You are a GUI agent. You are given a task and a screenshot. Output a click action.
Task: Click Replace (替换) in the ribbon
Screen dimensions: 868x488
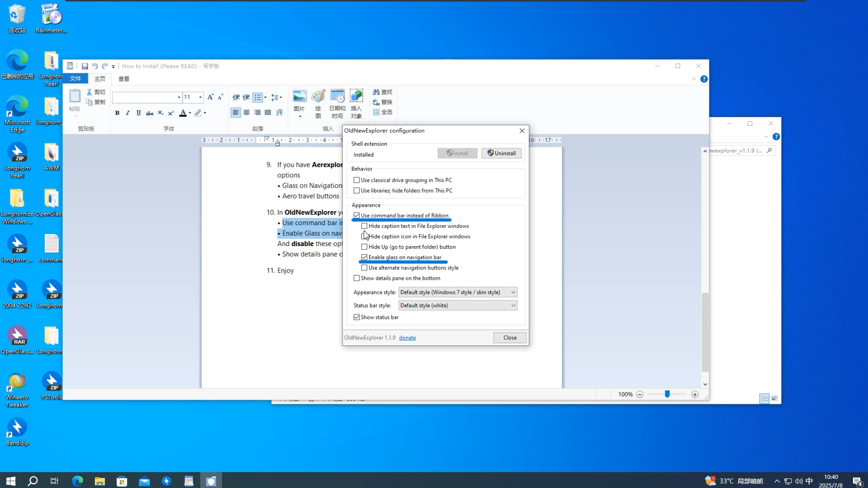[x=383, y=102]
